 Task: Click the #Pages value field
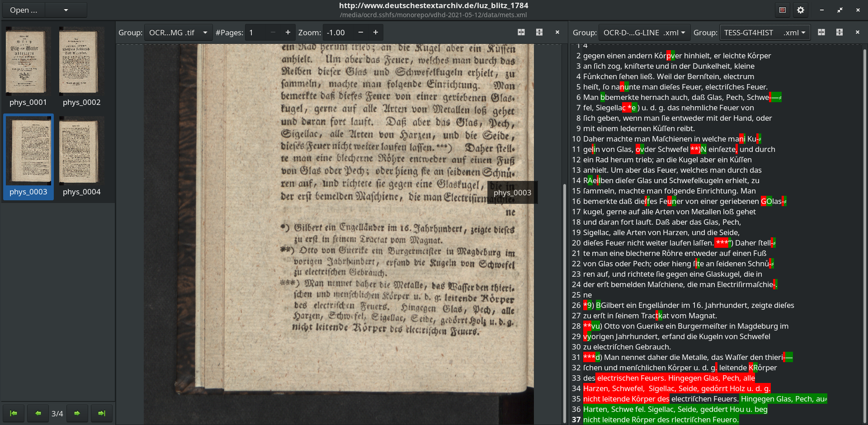(x=255, y=33)
